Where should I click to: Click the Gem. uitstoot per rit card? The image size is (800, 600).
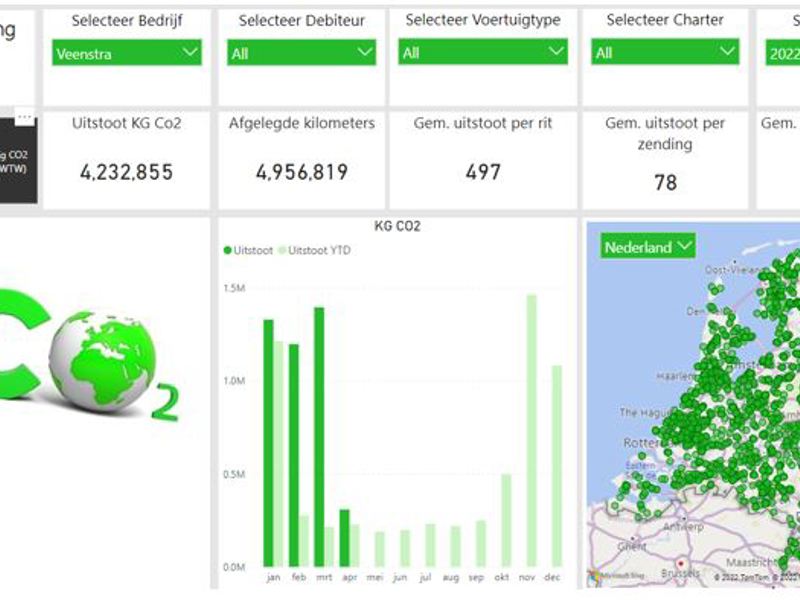pyautogui.click(x=483, y=160)
